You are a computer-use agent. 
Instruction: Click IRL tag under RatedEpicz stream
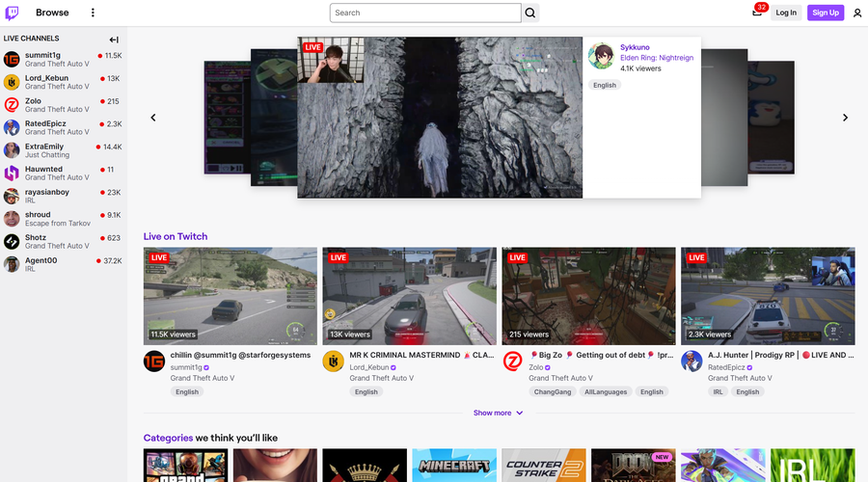(x=718, y=391)
